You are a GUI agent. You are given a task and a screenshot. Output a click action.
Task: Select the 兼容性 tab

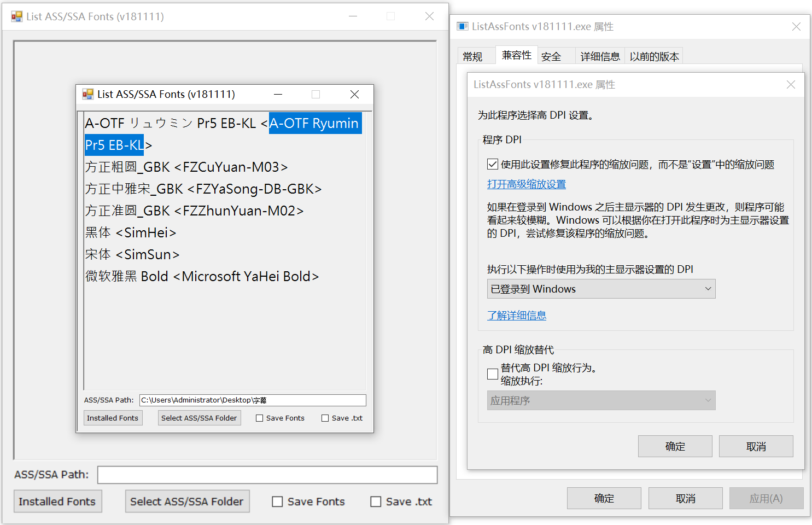tap(517, 55)
